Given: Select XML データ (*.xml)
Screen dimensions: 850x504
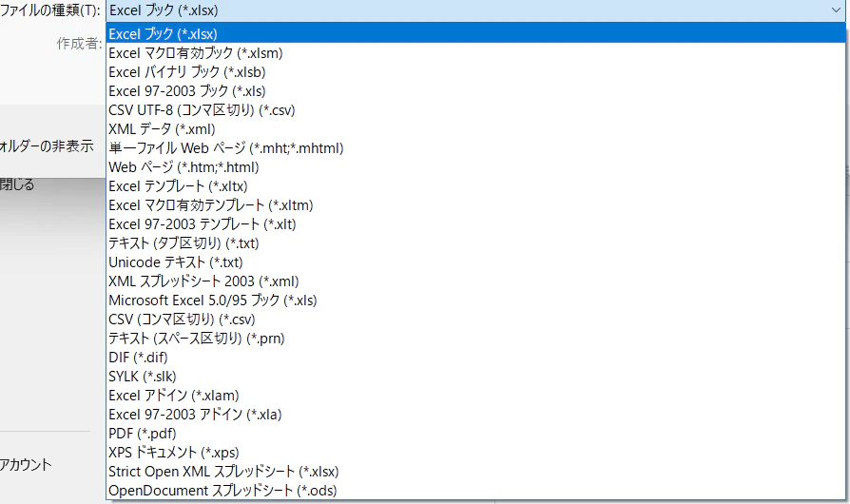Looking at the screenshot, I should (x=475, y=129).
